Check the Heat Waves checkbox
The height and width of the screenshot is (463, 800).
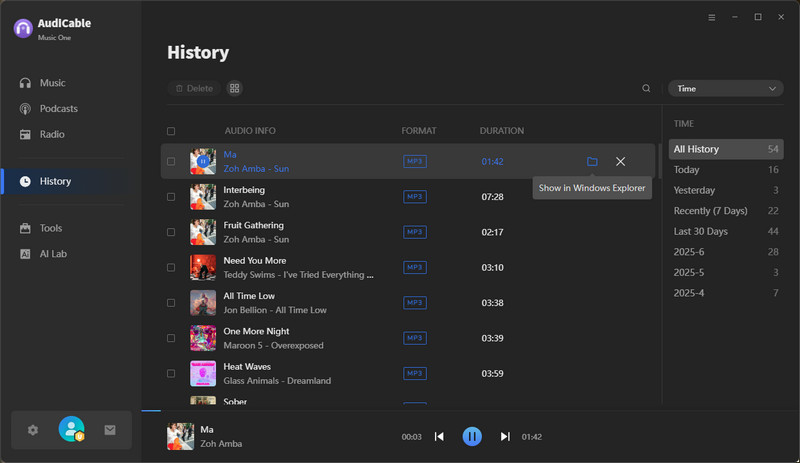[171, 374]
